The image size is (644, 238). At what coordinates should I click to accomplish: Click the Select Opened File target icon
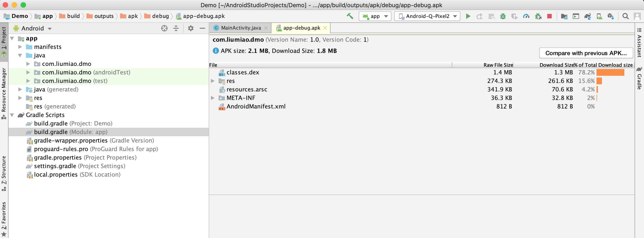(164, 28)
